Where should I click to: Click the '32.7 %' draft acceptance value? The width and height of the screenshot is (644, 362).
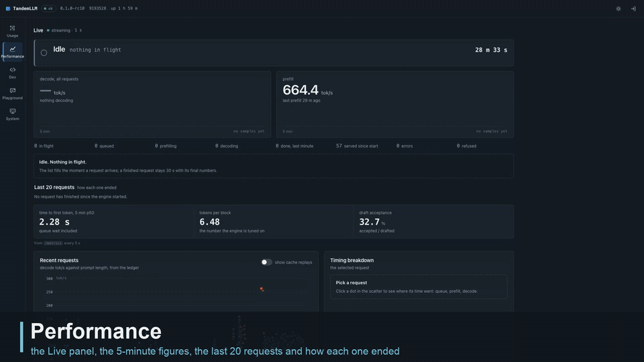372,222
